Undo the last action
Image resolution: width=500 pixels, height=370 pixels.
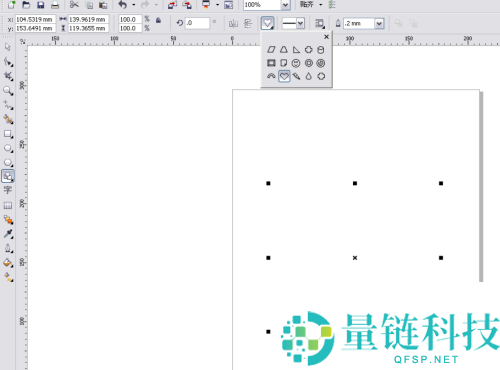[123, 5]
